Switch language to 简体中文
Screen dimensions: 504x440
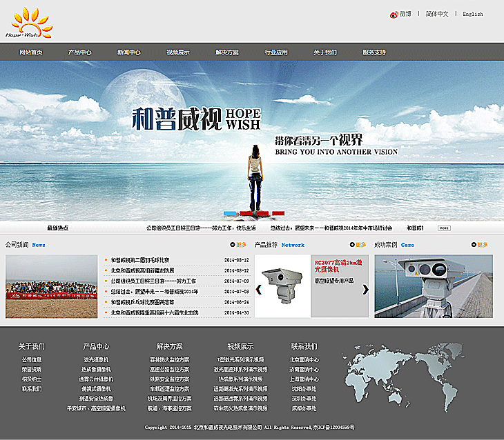(437, 14)
